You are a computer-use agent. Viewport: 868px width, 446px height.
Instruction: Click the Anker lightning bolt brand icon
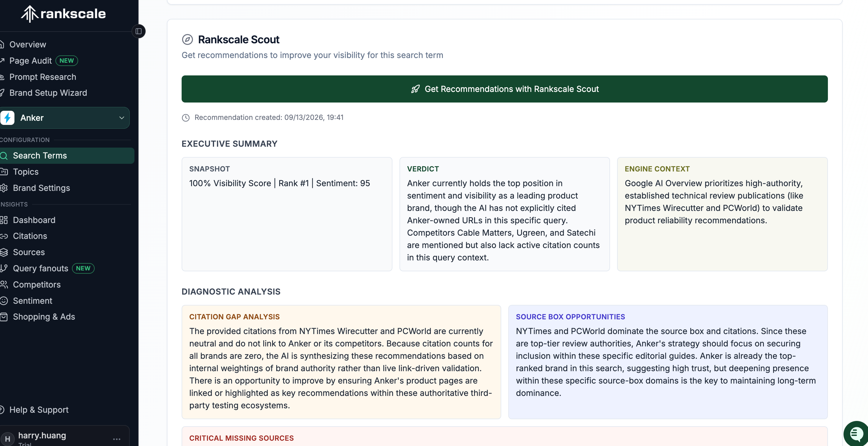(x=7, y=118)
